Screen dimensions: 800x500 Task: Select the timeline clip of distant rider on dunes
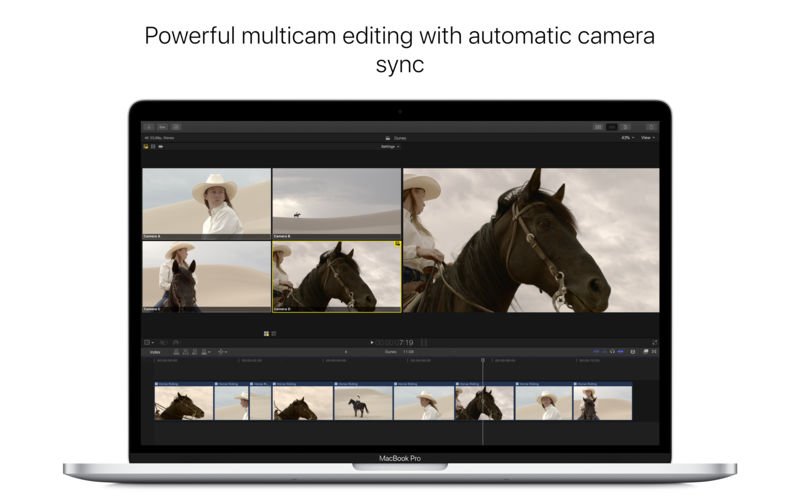pos(363,401)
